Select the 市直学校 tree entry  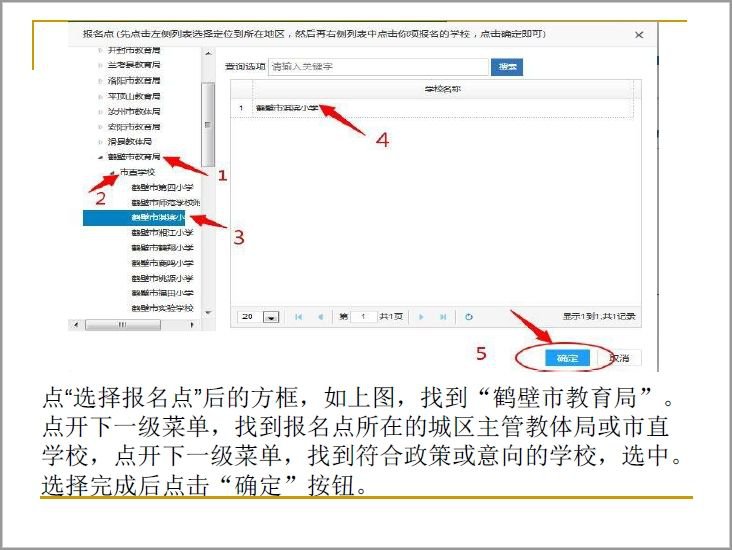tap(137, 172)
